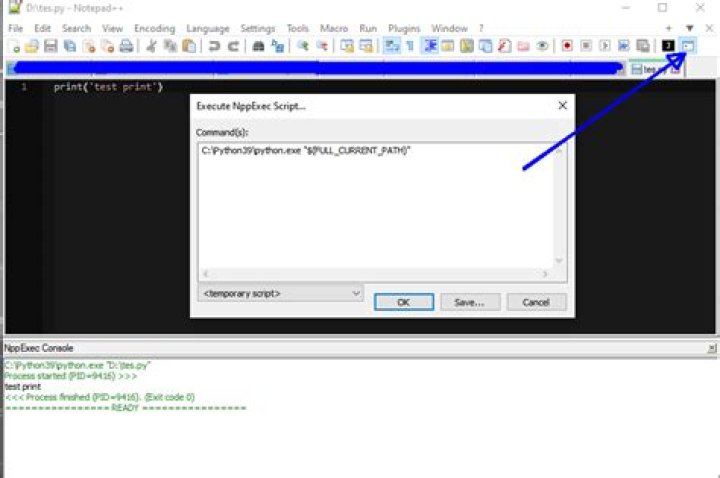This screenshot has width=720, height=478.
Task: Click the plus button in the menu bar
Action: pos(669,28)
